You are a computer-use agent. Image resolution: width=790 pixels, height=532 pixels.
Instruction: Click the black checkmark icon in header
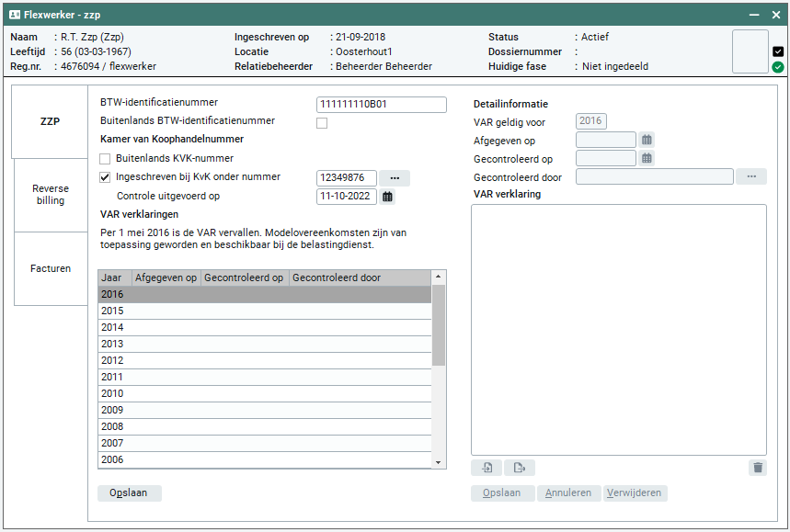[778, 51]
